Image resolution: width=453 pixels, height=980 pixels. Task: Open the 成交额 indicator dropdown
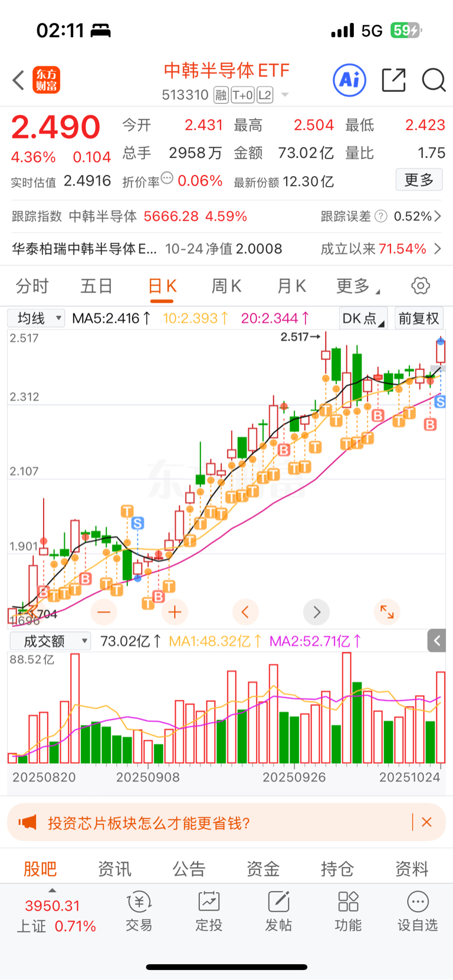coord(50,641)
